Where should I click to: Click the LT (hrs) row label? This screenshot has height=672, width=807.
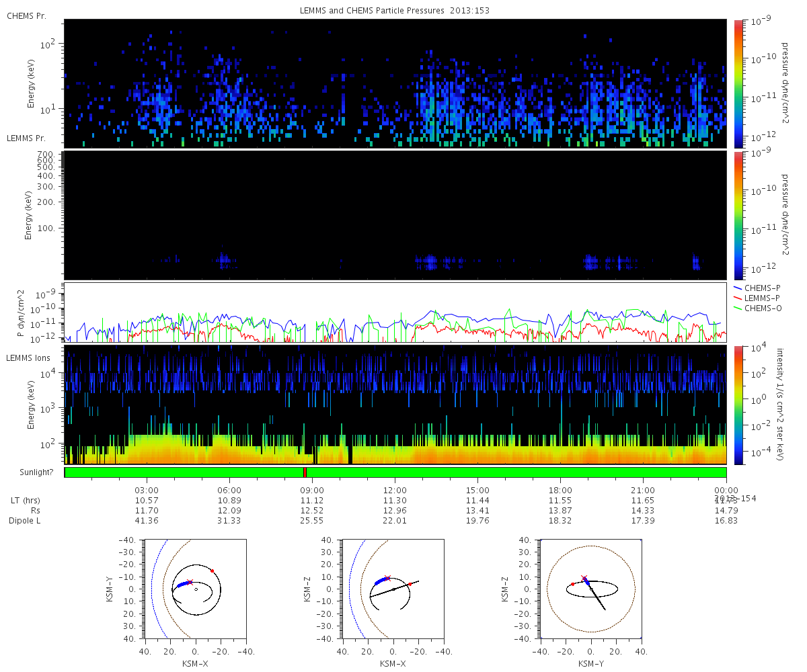point(26,500)
